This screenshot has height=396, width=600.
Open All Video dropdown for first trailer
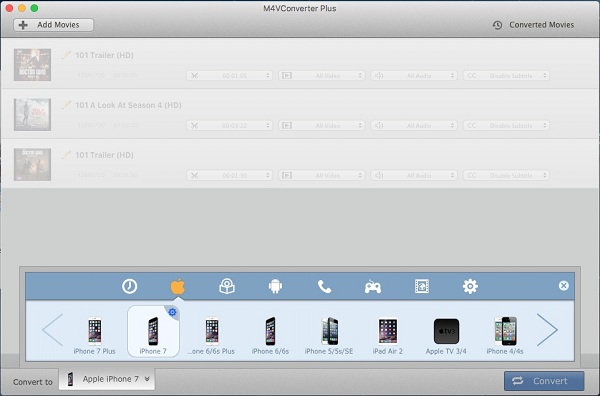322,76
